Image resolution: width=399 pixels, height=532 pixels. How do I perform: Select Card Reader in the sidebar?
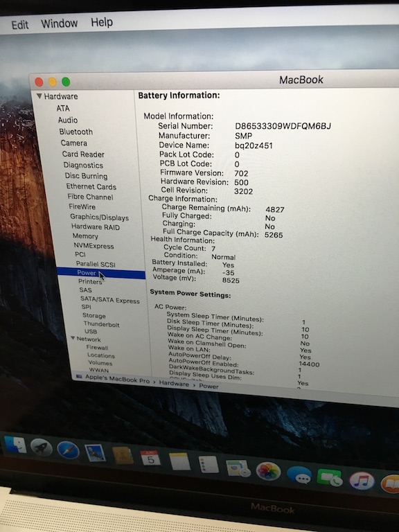click(83, 154)
